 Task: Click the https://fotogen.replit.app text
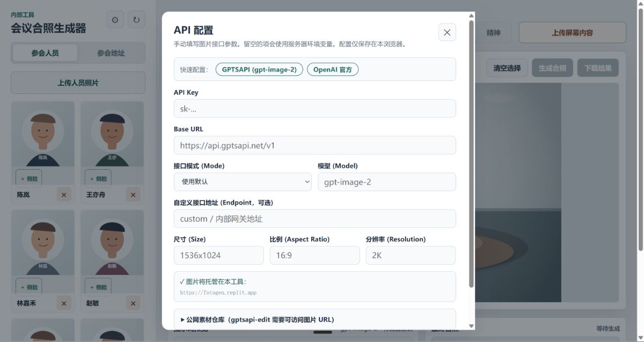pos(218,293)
